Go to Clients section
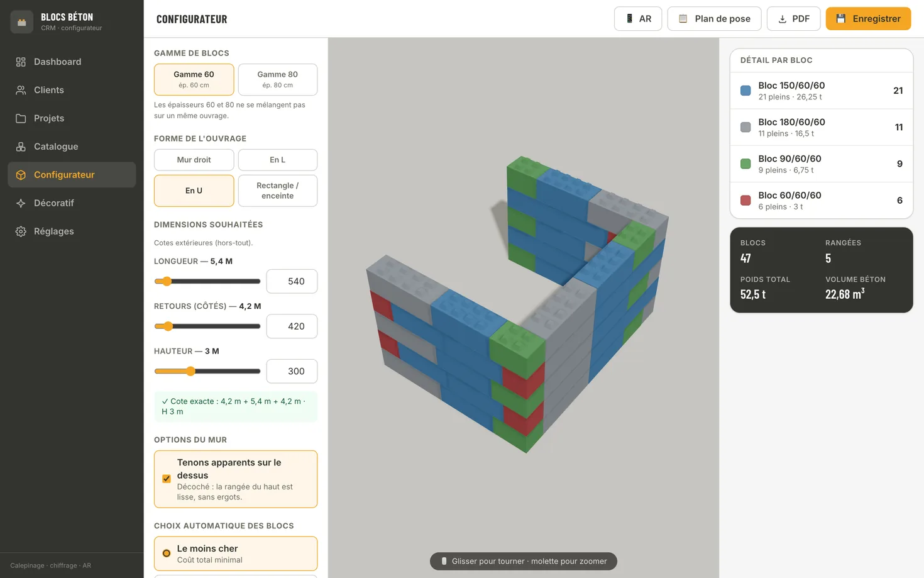 point(72,90)
